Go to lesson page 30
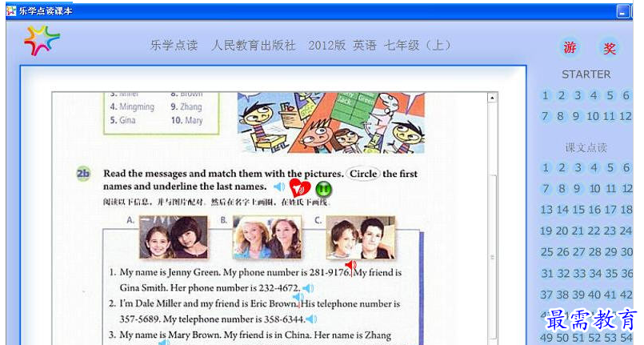The image size is (644, 345). [x=626, y=252]
